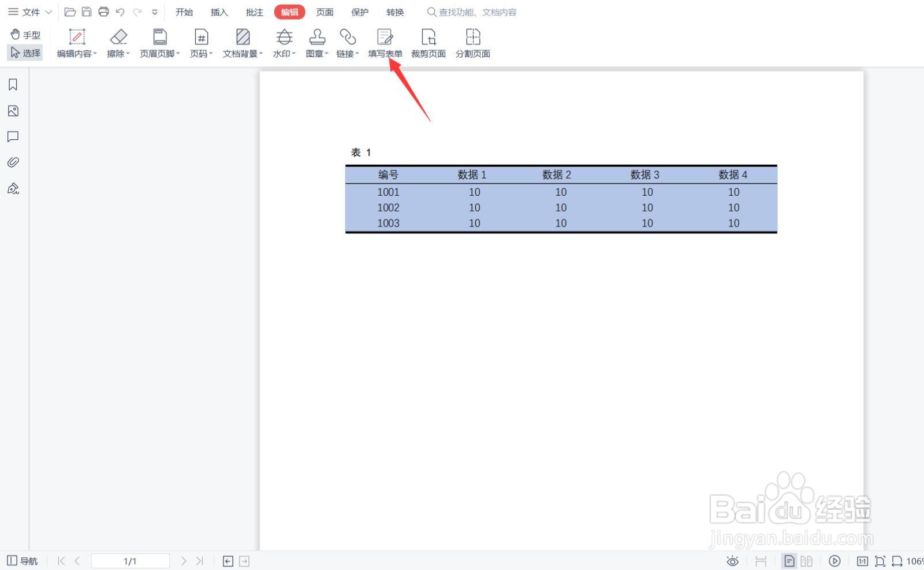
Task: Select the 擦除 eraser tool
Action: point(118,44)
